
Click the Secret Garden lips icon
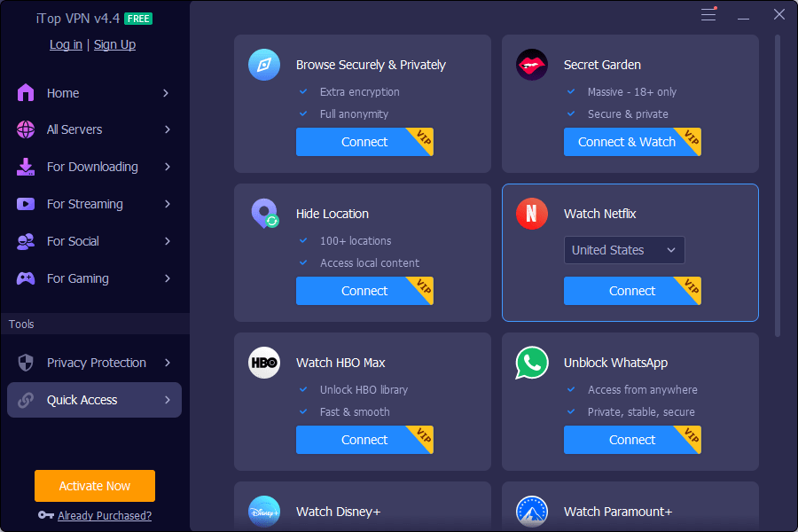532,65
